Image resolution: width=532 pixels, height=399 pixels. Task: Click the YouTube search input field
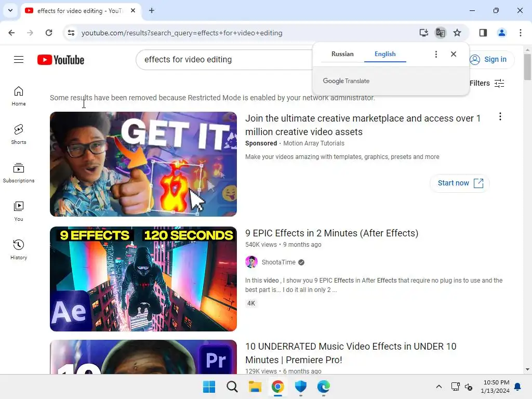click(x=224, y=60)
